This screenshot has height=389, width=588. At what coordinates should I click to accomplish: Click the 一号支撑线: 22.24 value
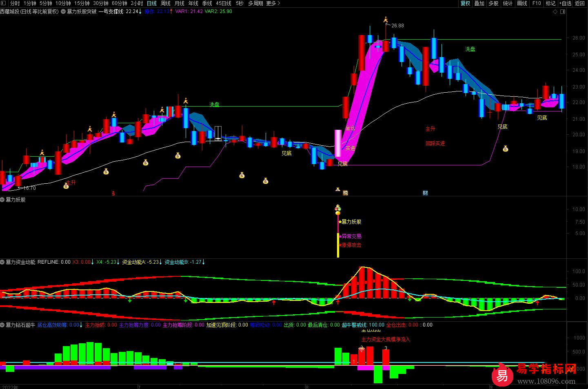[118, 11]
